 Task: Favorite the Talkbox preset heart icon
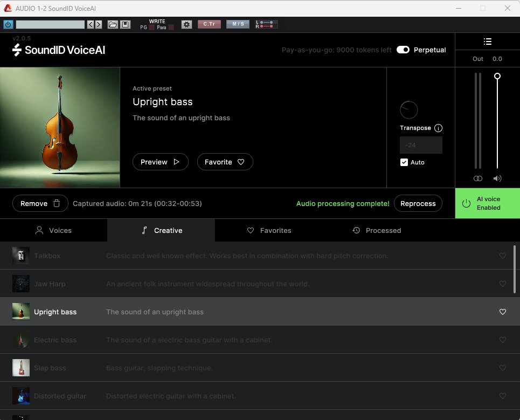click(x=503, y=256)
